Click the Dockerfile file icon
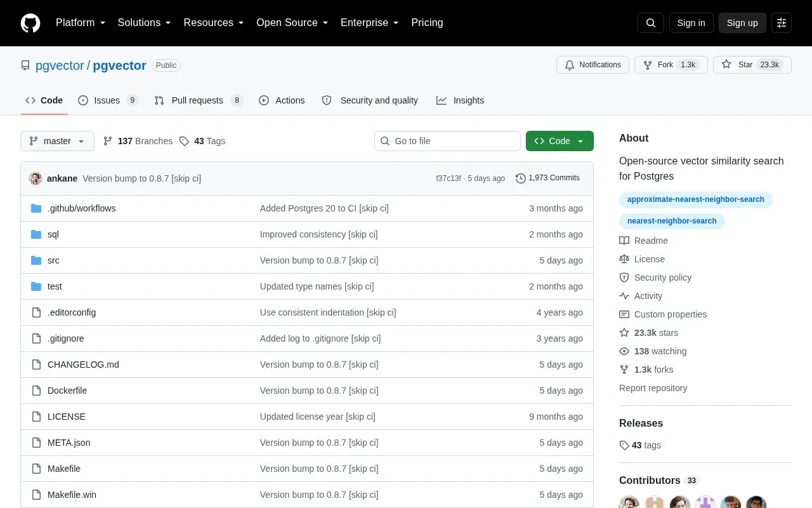812x508 pixels. pos(36,391)
